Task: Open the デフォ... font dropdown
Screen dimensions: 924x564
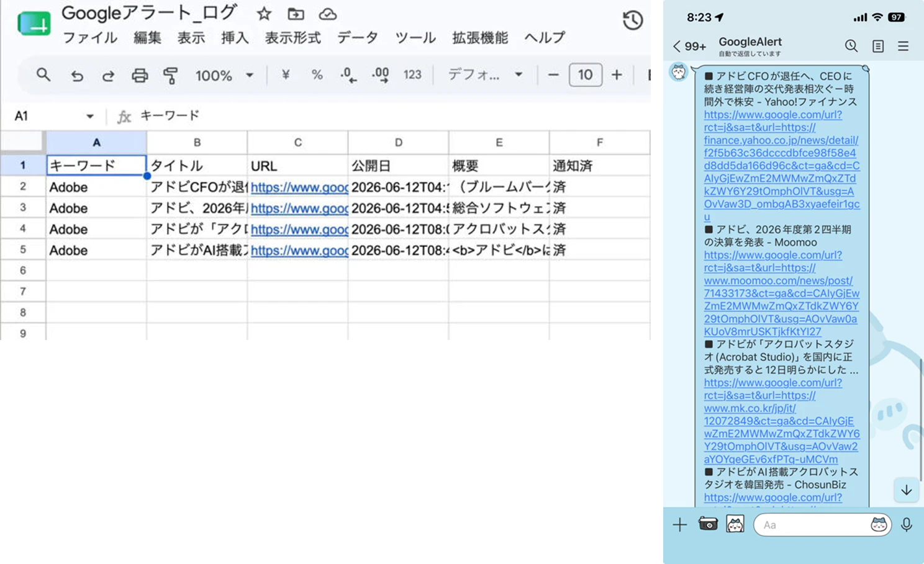Action: click(485, 75)
